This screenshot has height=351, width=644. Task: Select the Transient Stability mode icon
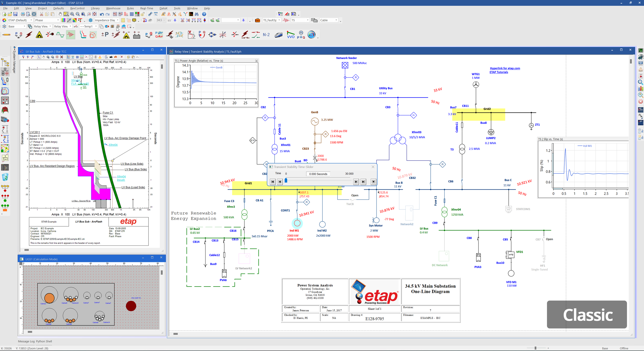click(x=71, y=35)
